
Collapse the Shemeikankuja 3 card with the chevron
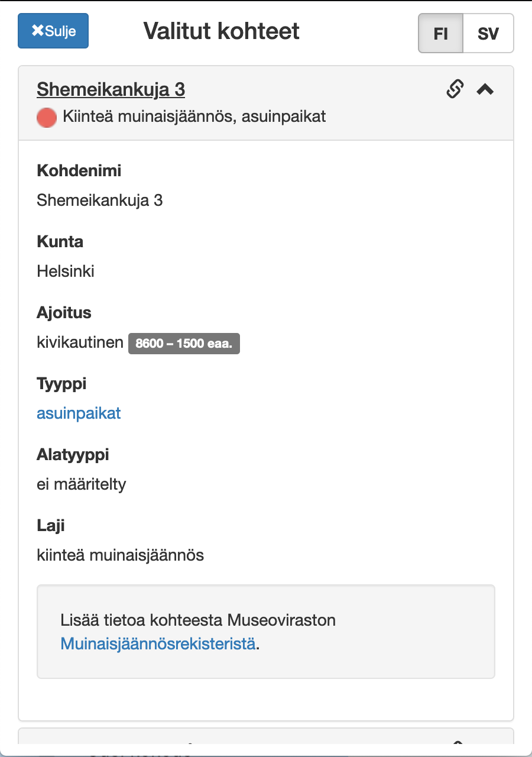pyautogui.click(x=485, y=89)
